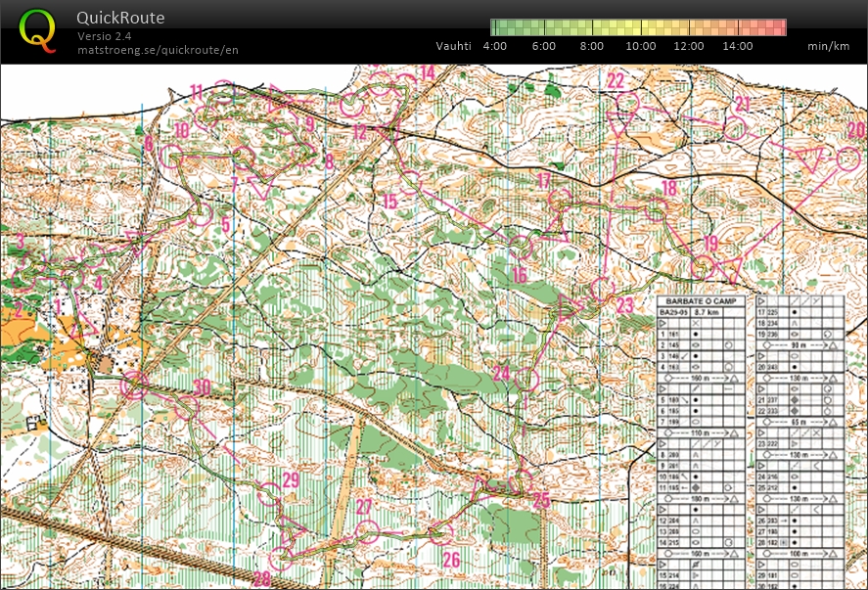The height and width of the screenshot is (590, 868).
Task: Click the min/km unit label
Action: 829,46
